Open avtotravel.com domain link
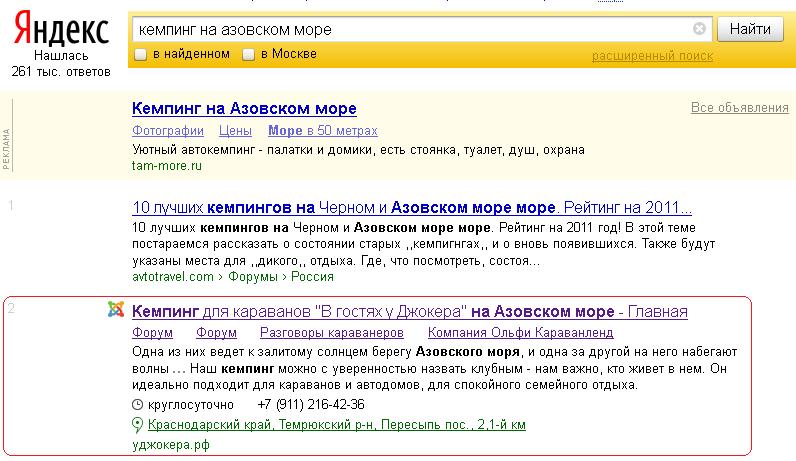The height and width of the screenshot is (461, 796). pyautogui.click(x=173, y=277)
